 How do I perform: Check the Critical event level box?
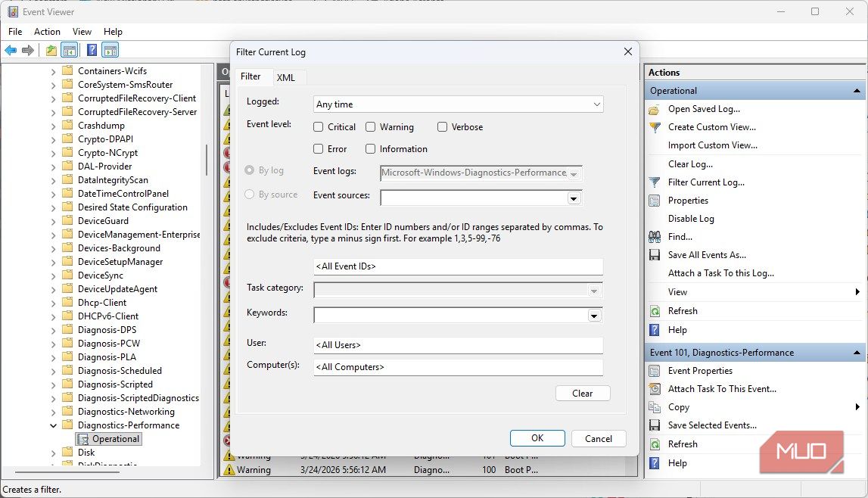[x=319, y=126]
